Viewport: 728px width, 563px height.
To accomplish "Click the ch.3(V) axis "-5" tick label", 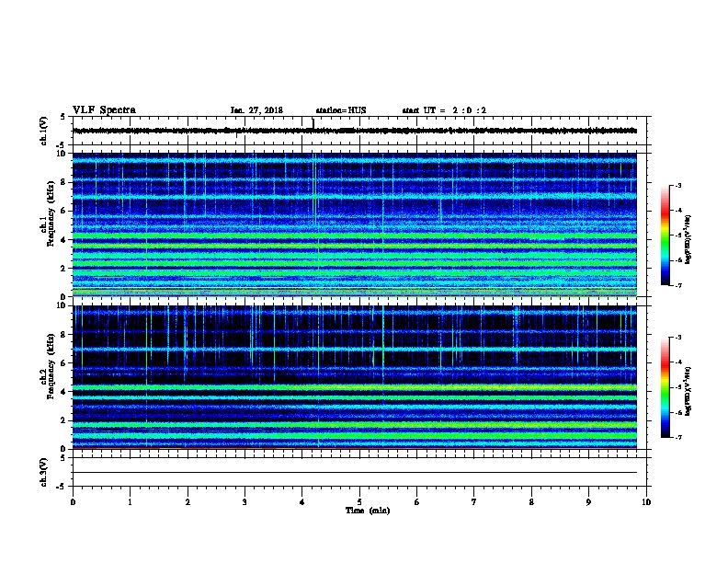I will pyautogui.click(x=62, y=487).
